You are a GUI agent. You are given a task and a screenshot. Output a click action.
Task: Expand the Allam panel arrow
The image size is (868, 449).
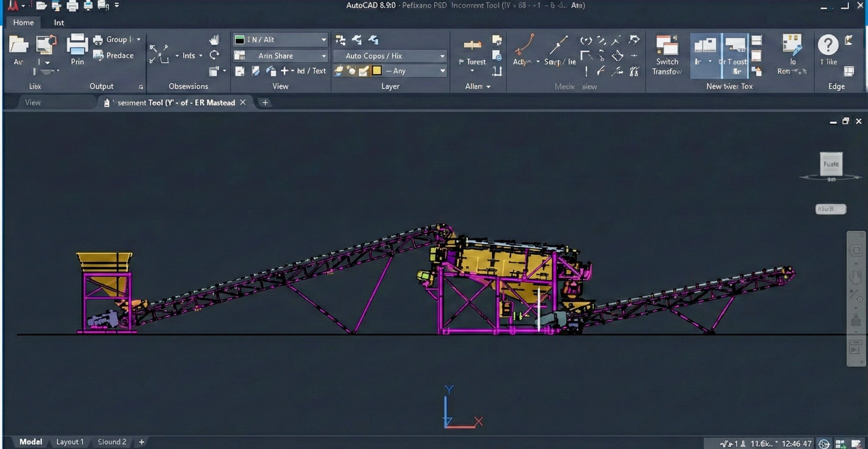coord(488,87)
